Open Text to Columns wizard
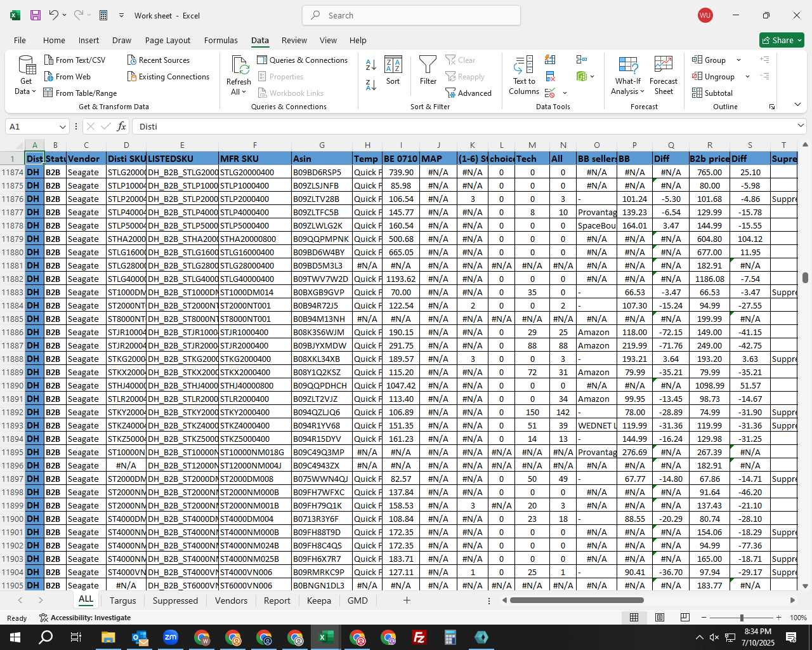The image size is (812, 650). coord(524,76)
